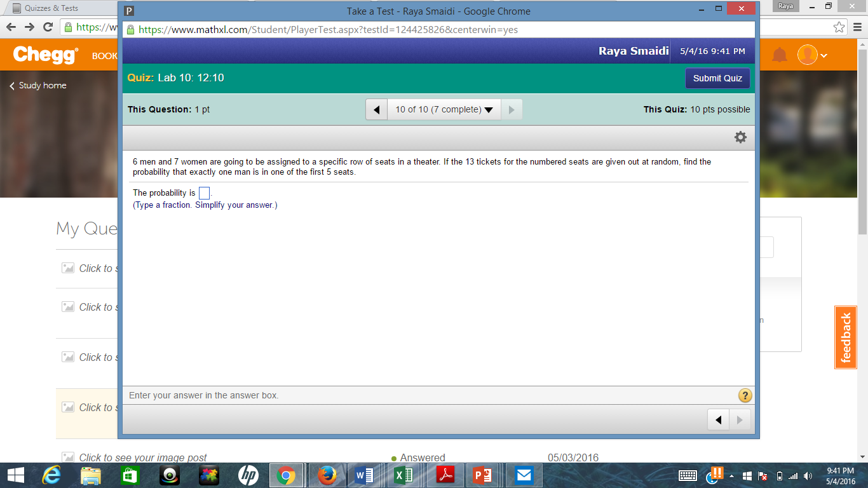Open the Mail app from the taskbar

523,475
